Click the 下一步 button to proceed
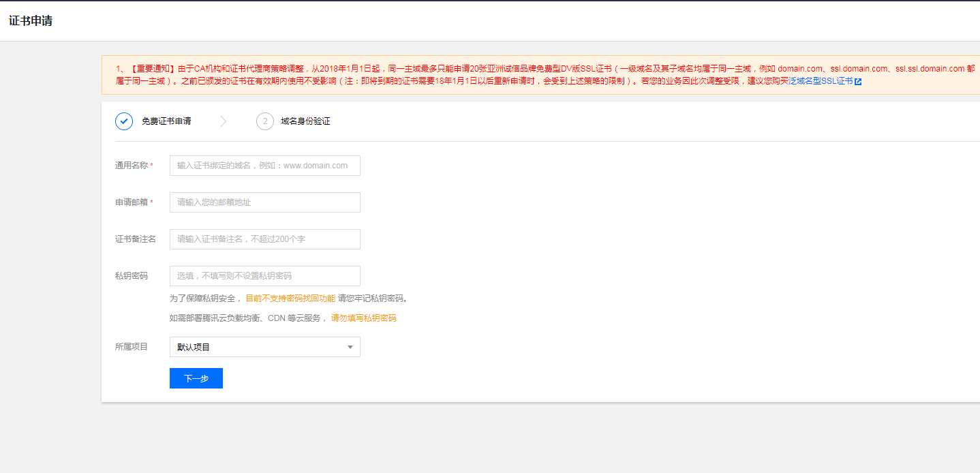Image resolution: width=980 pixels, height=473 pixels. point(196,378)
